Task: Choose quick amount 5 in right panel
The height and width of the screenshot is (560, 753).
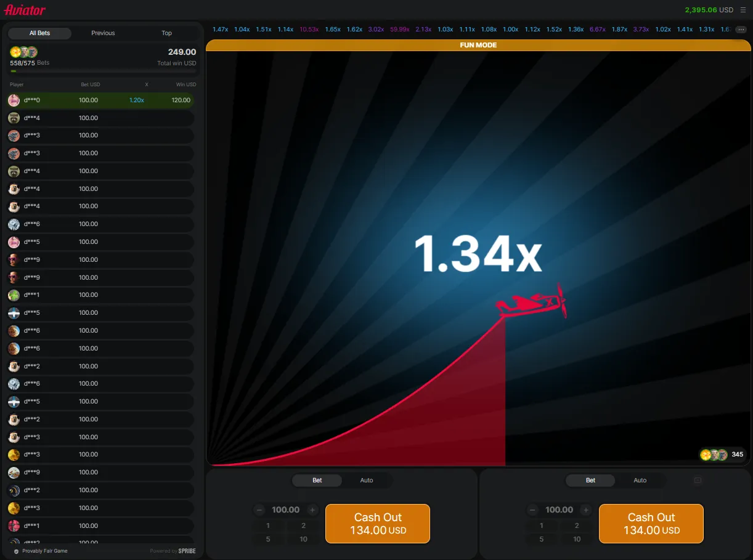Action: [x=542, y=539]
